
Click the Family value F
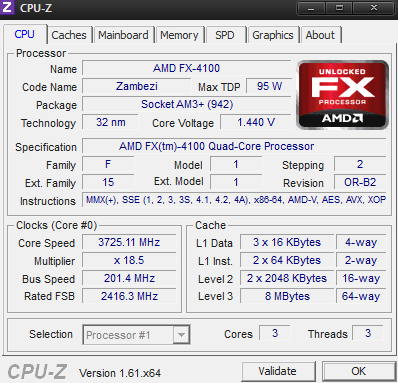coord(108,164)
